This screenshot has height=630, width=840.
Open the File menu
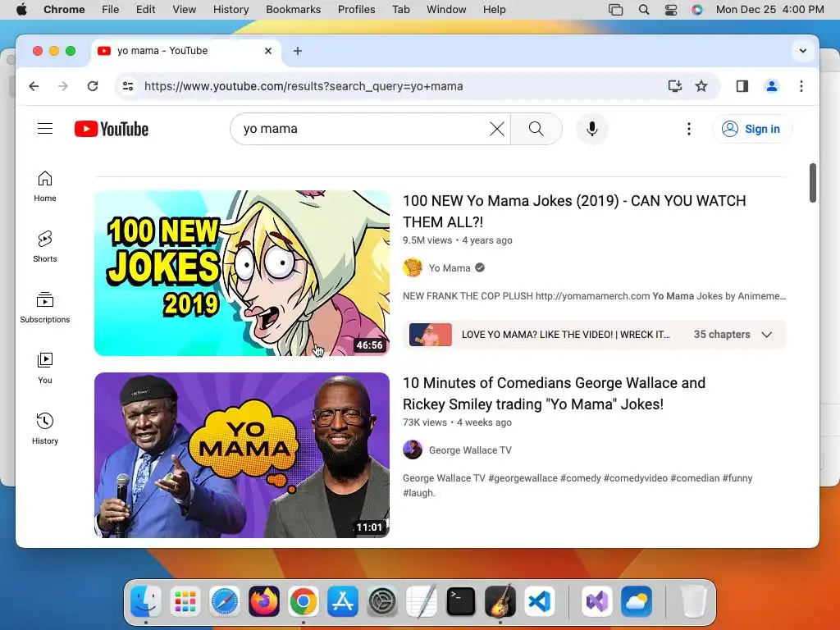click(111, 10)
